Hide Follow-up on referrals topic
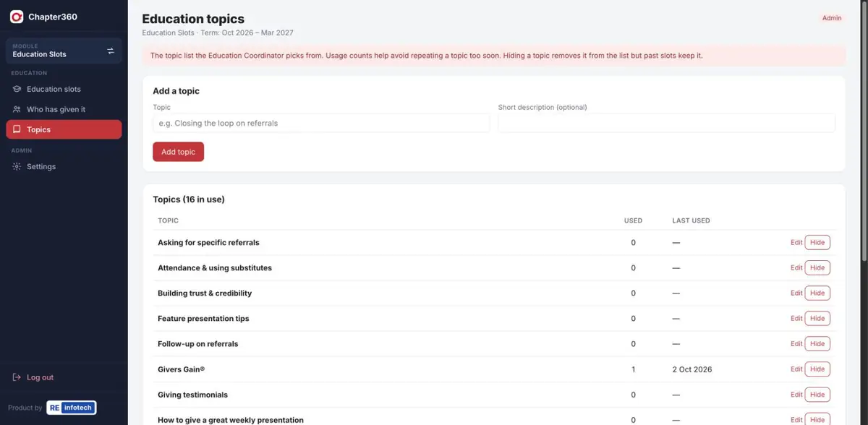Image resolution: width=868 pixels, height=425 pixels. point(817,344)
